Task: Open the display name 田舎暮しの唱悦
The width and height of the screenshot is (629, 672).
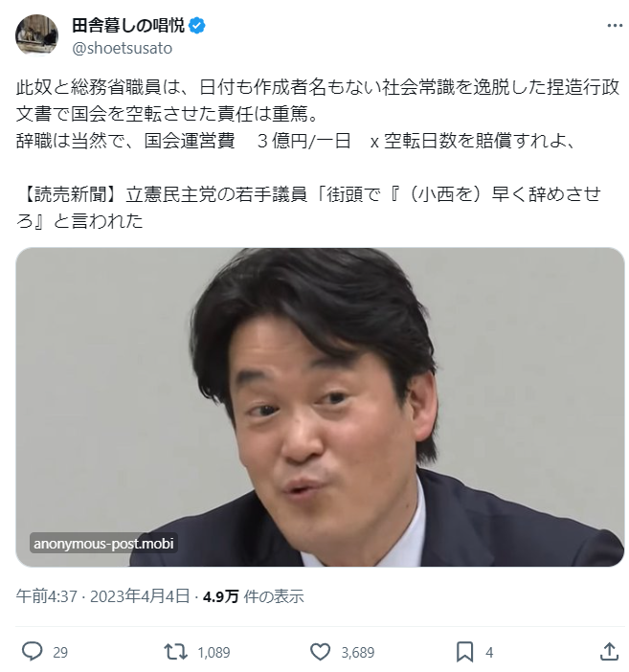Action: [x=128, y=26]
